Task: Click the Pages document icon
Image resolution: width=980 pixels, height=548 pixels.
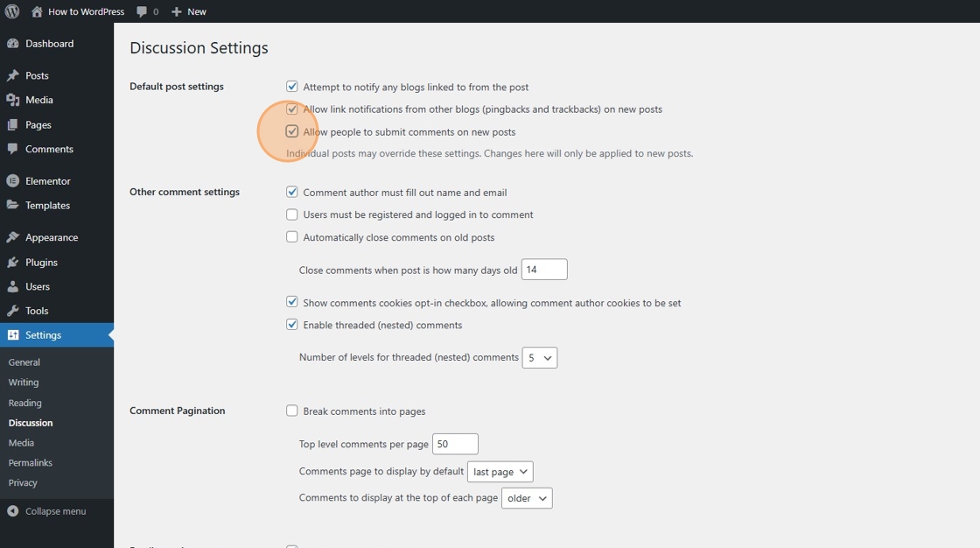Action: point(12,125)
